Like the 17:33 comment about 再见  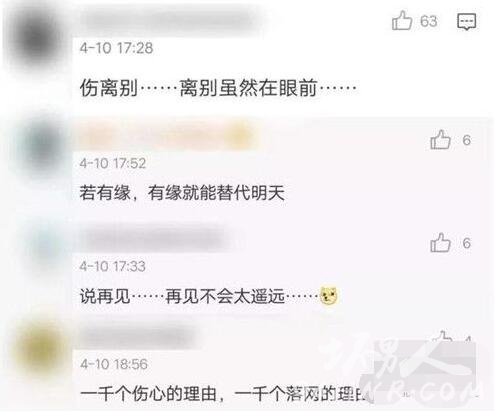[x=440, y=242]
